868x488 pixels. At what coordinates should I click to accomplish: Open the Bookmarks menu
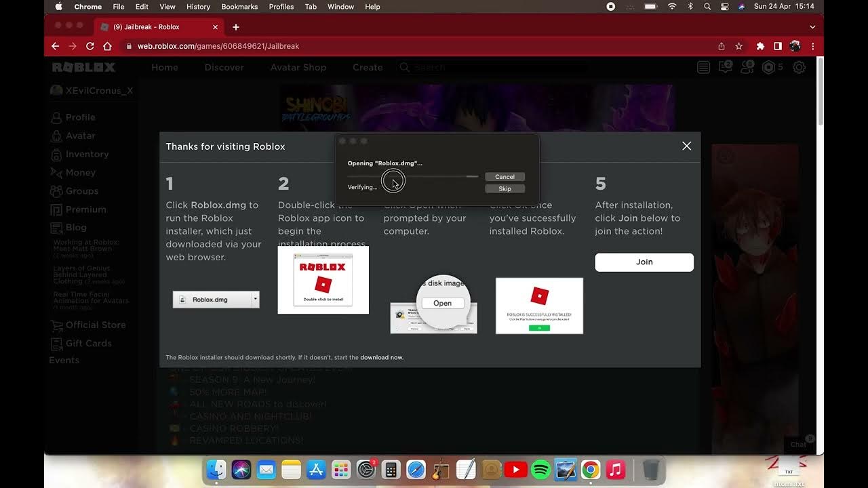(x=239, y=7)
